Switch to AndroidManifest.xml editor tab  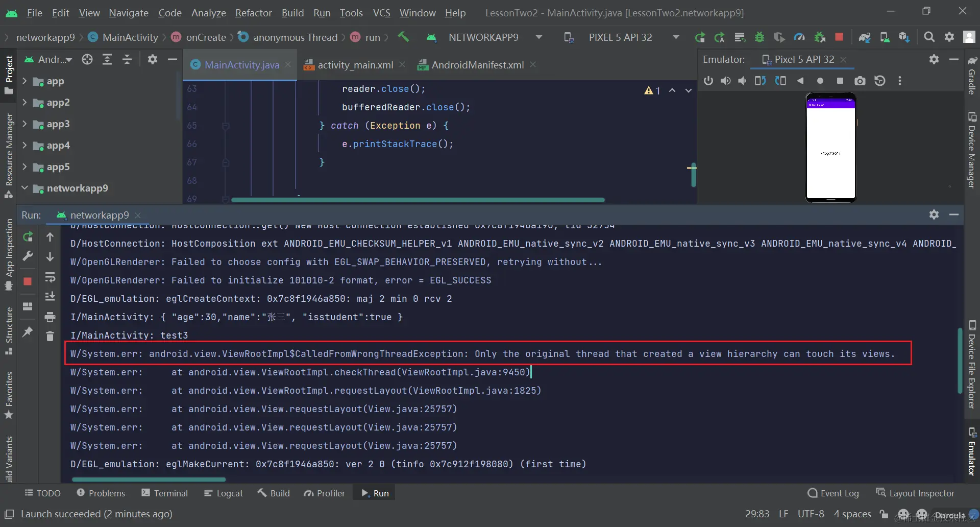477,65
